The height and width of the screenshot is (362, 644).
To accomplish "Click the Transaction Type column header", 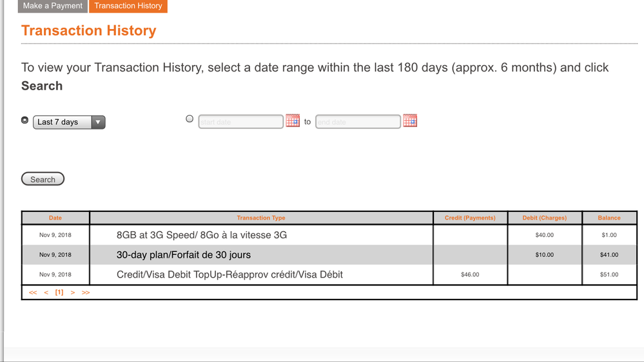I will tap(261, 218).
